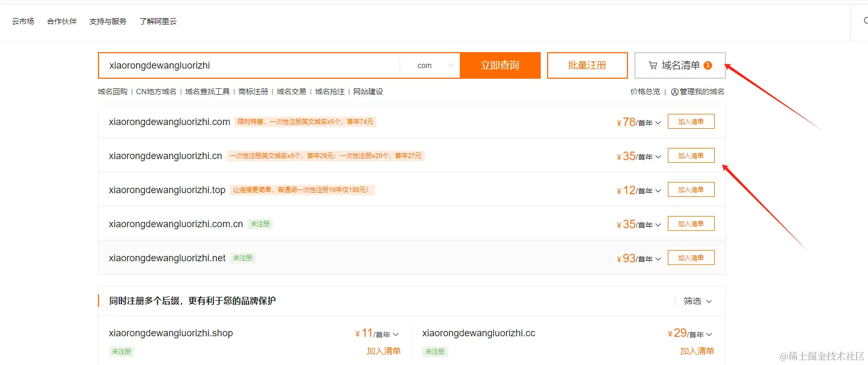Add xiaorongdewangluorizhi.top to list

[691, 190]
